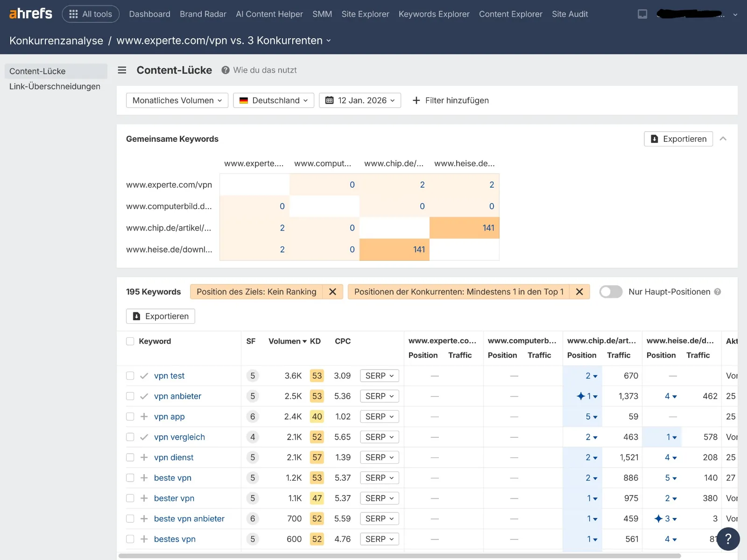Remove the Positionen der Konkurrenten filter
This screenshot has height=560, width=747.
coord(579,292)
